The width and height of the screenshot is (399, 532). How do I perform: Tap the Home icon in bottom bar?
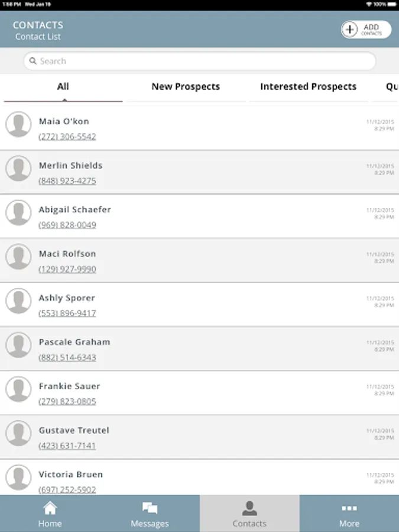click(x=50, y=508)
